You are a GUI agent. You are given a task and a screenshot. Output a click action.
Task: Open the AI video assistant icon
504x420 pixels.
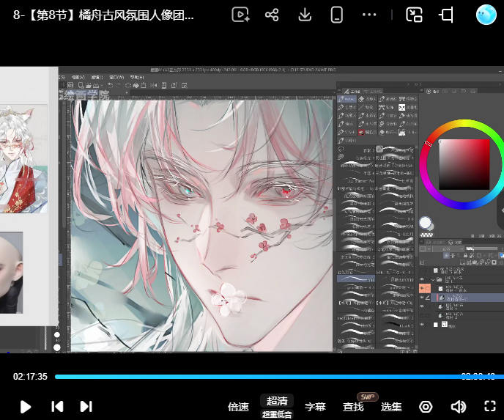[x=240, y=15]
